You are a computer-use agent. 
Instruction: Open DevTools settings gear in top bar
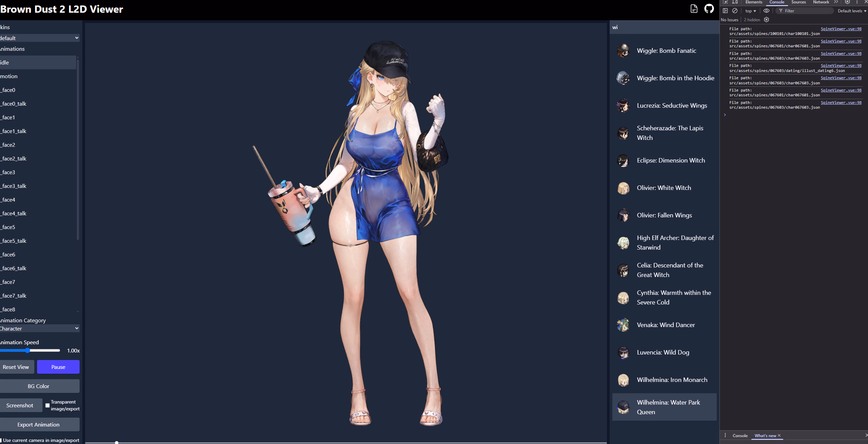coord(847,2)
